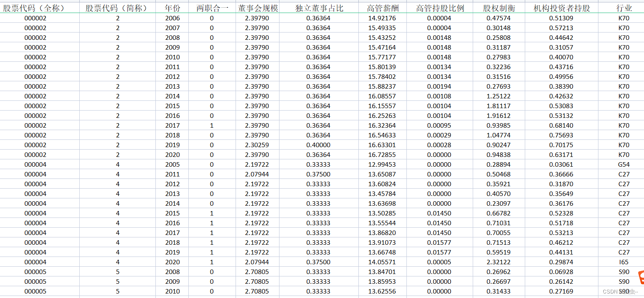Image resolution: width=644 pixels, height=298 pixels.
Task: Click the cell containing 0.51309
Action: pyautogui.click(x=561, y=18)
